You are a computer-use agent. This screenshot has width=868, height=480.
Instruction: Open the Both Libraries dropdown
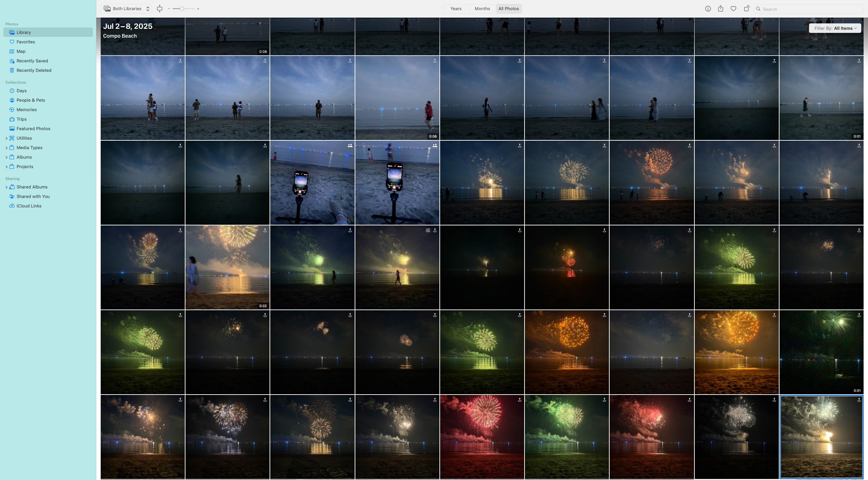click(x=126, y=9)
